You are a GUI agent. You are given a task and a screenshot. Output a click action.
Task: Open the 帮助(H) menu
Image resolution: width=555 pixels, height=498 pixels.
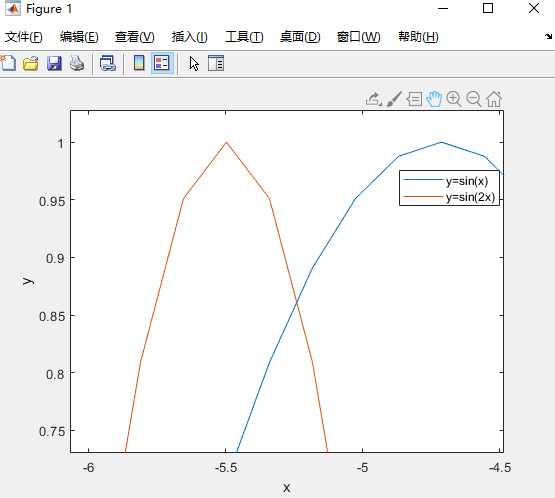pos(418,37)
